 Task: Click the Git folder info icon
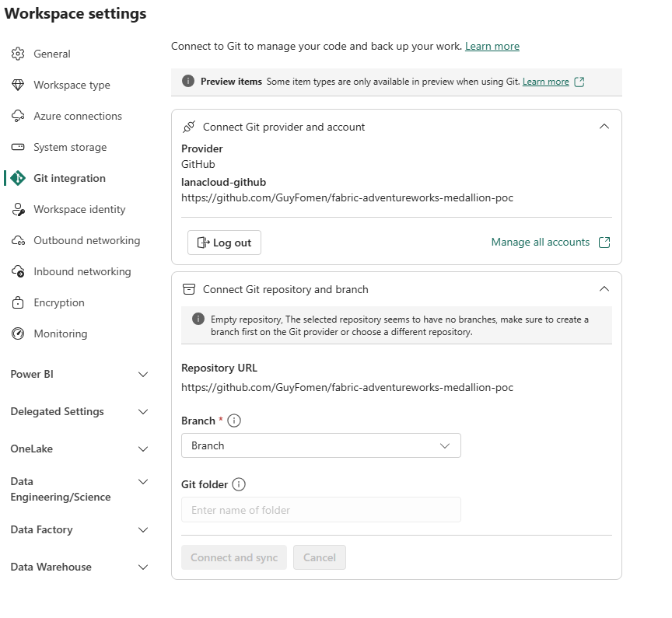239,484
